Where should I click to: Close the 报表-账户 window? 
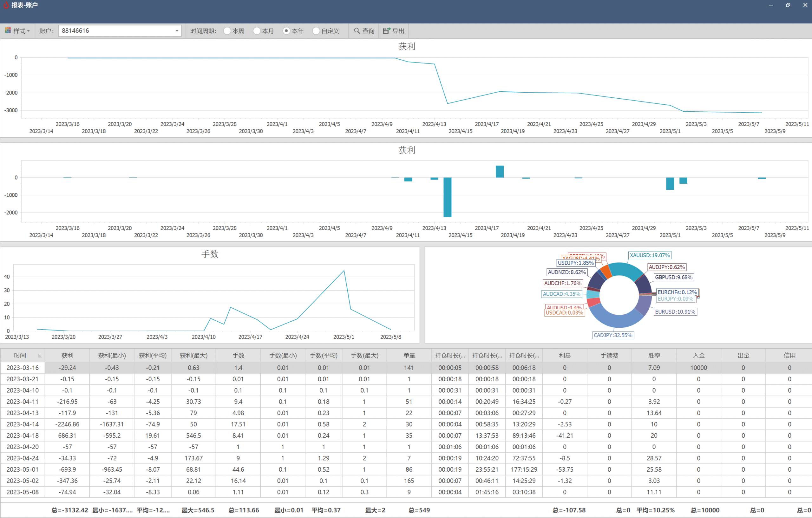pos(805,5)
